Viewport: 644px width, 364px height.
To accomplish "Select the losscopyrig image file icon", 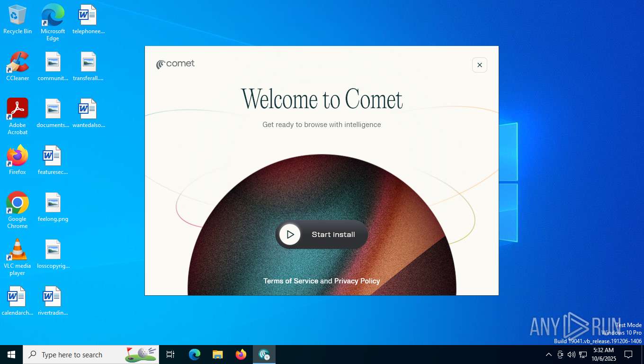I will pos(53,254).
